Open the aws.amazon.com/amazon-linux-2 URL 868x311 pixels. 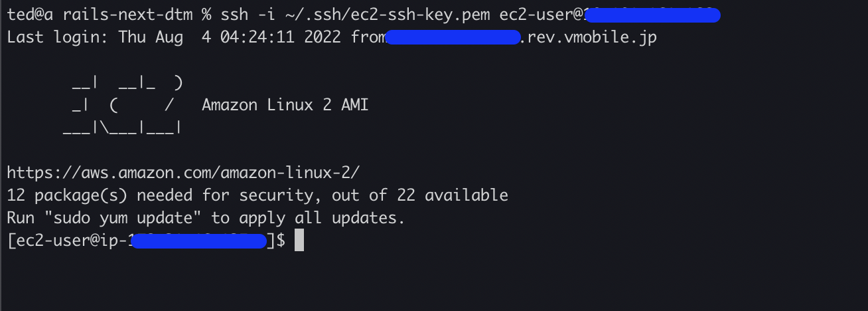(183, 173)
